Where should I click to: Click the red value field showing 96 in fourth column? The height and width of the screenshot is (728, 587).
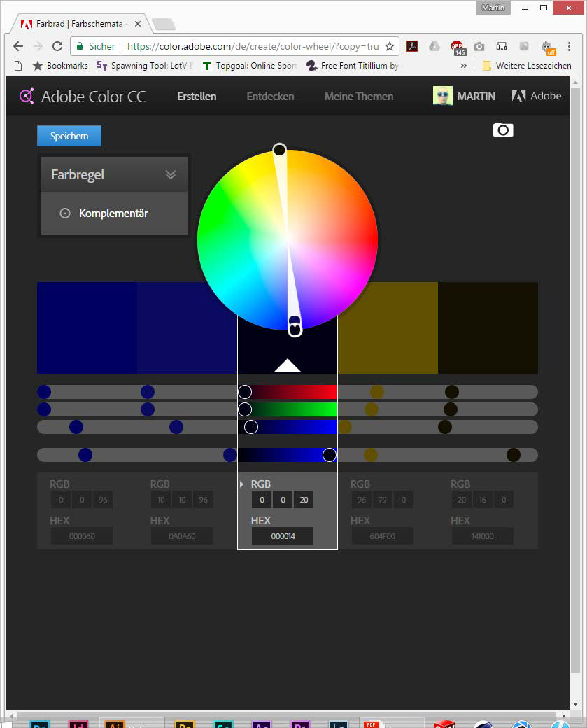pos(361,500)
